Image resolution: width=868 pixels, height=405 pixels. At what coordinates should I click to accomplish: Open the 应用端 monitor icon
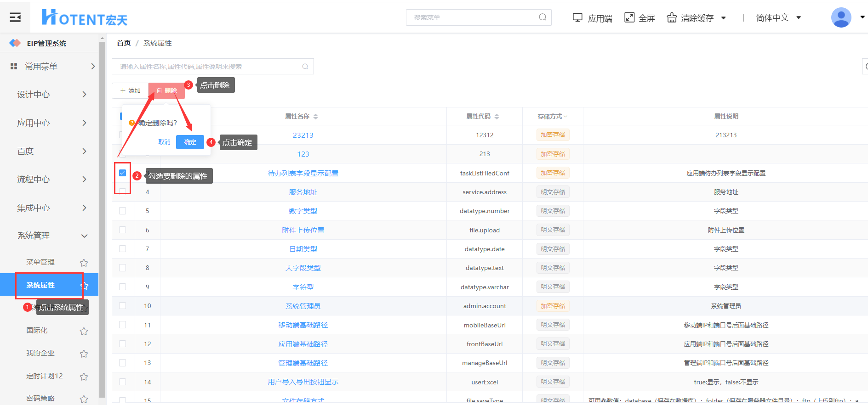577,18
